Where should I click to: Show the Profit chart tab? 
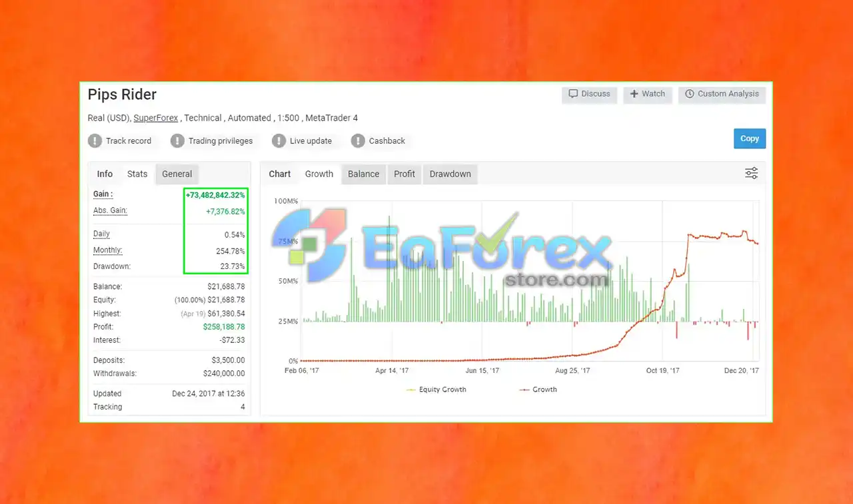[404, 174]
